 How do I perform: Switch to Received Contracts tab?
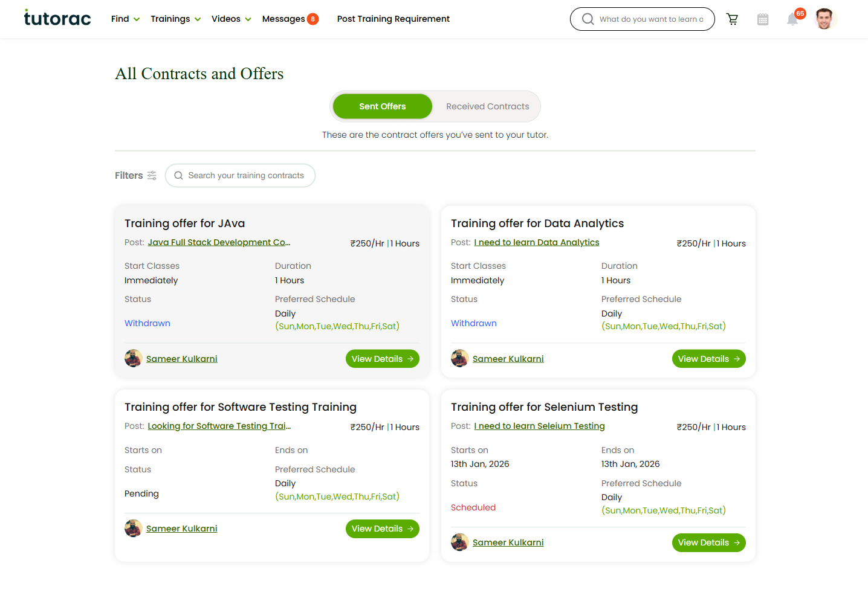coord(488,106)
